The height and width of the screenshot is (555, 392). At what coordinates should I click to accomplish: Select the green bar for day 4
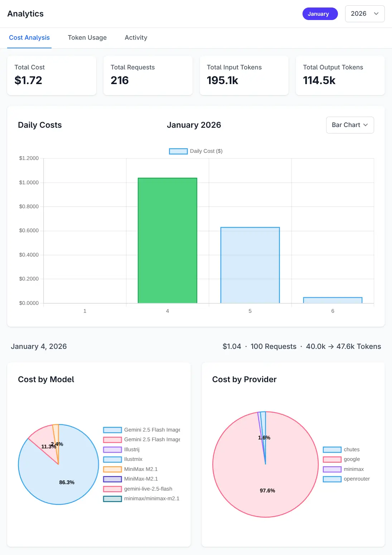tap(168, 240)
